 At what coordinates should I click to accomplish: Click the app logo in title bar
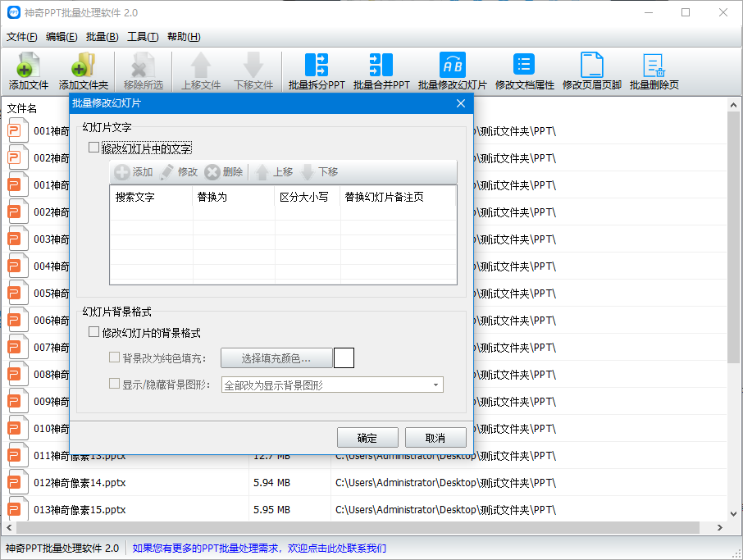(14, 12)
